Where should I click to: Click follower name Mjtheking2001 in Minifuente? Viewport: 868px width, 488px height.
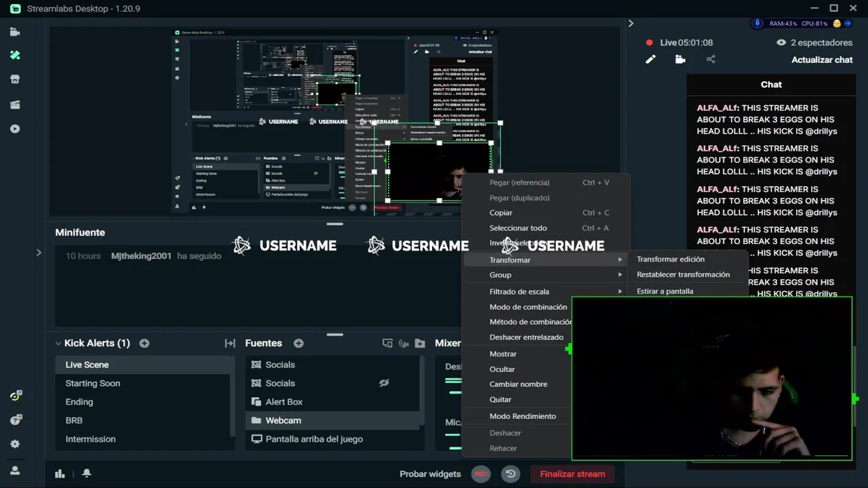click(x=141, y=256)
